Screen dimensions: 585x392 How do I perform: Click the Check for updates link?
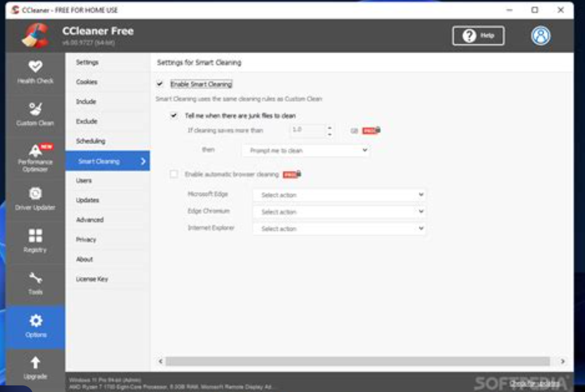coord(535,383)
